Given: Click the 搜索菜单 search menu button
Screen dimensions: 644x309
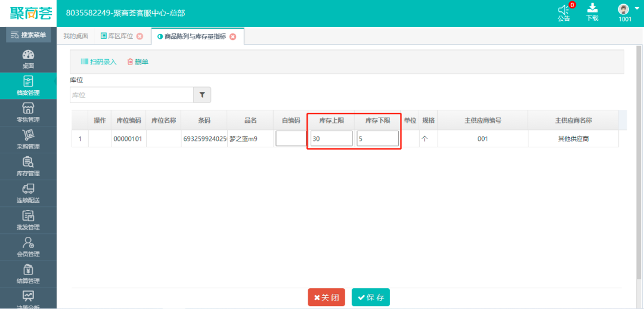Looking at the screenshot, I should click(x=29, y=35).
